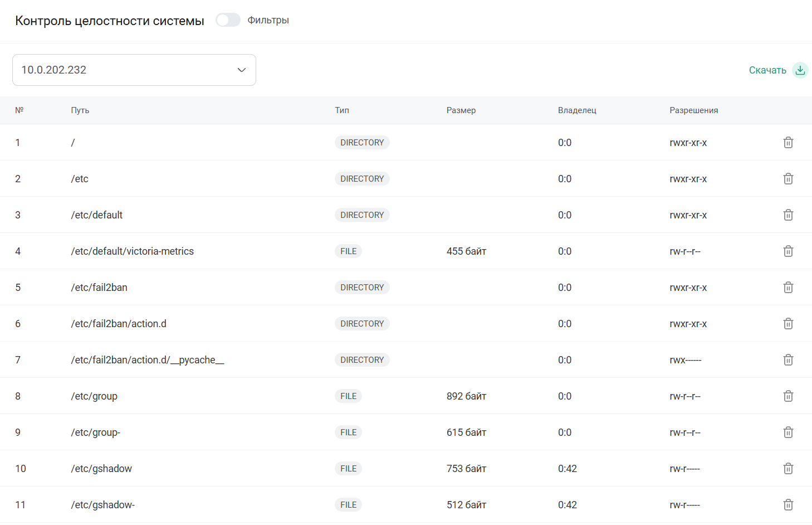Enable the Фильтры toggle switch
Screen dimensions: 812x525
(228, 20)
